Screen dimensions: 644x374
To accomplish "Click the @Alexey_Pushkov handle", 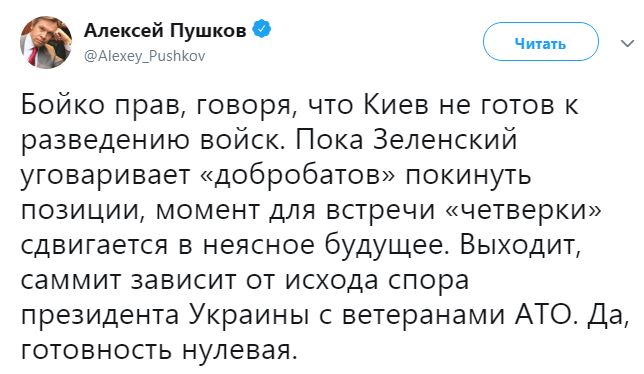I will click(x=144, y=55).
